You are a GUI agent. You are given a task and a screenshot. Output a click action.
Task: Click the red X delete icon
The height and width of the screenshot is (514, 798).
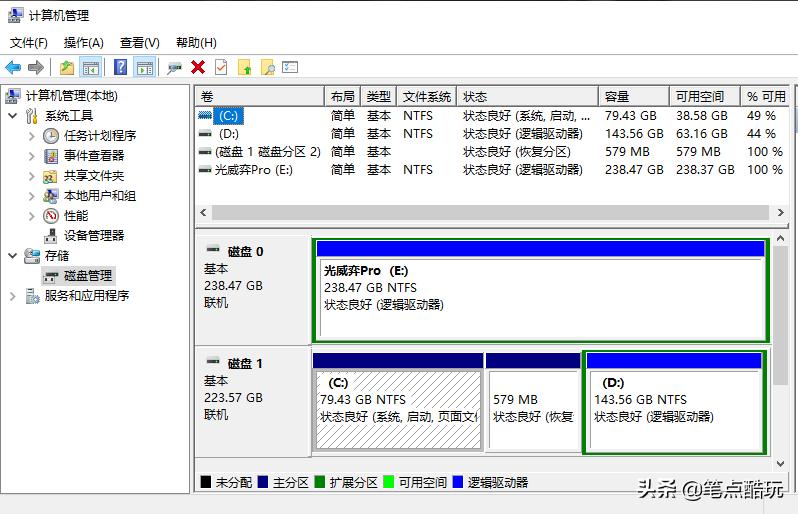click(x=198, y=67)
